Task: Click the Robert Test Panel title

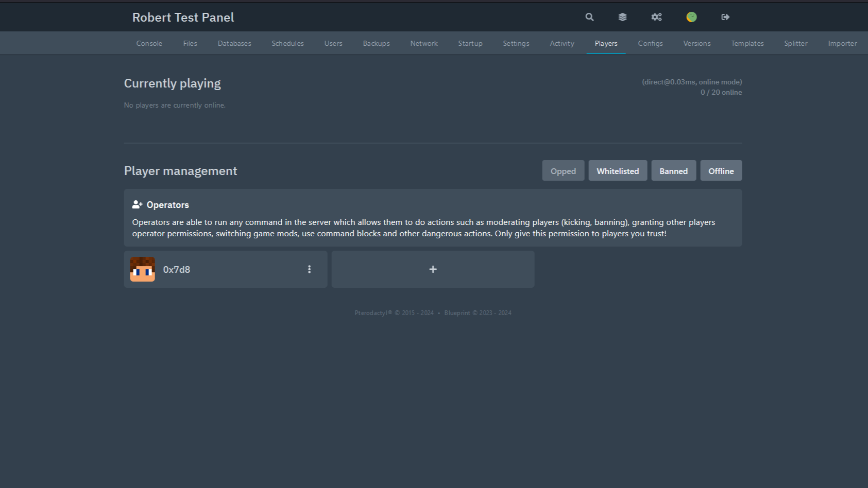Action: tap(183, 18)
